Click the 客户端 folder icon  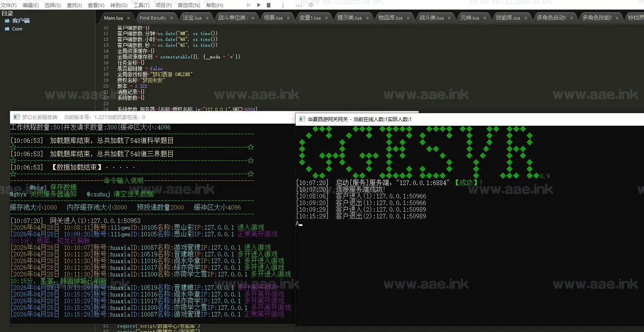coord(7,20)
